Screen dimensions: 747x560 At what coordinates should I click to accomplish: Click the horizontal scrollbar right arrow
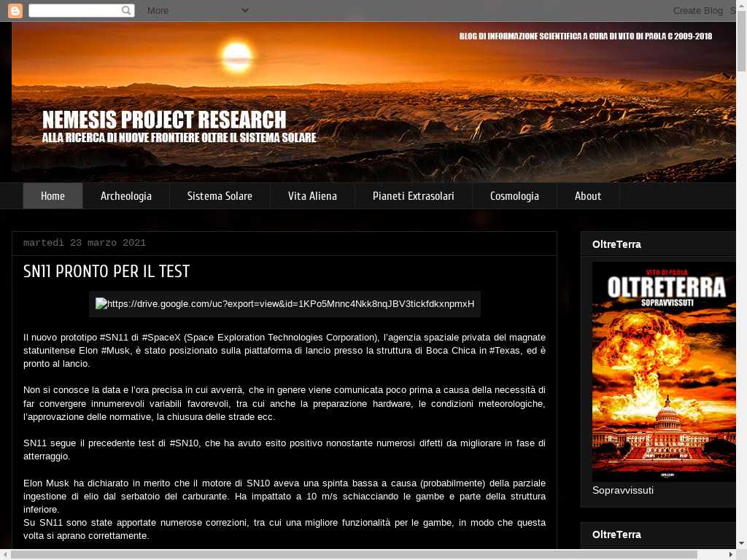coord(730,555)
